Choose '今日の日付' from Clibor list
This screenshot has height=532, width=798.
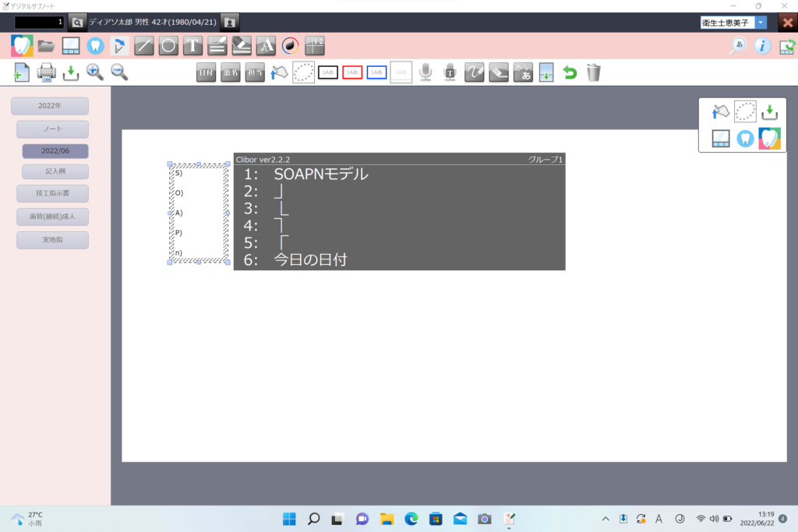[x=309, y=260]
